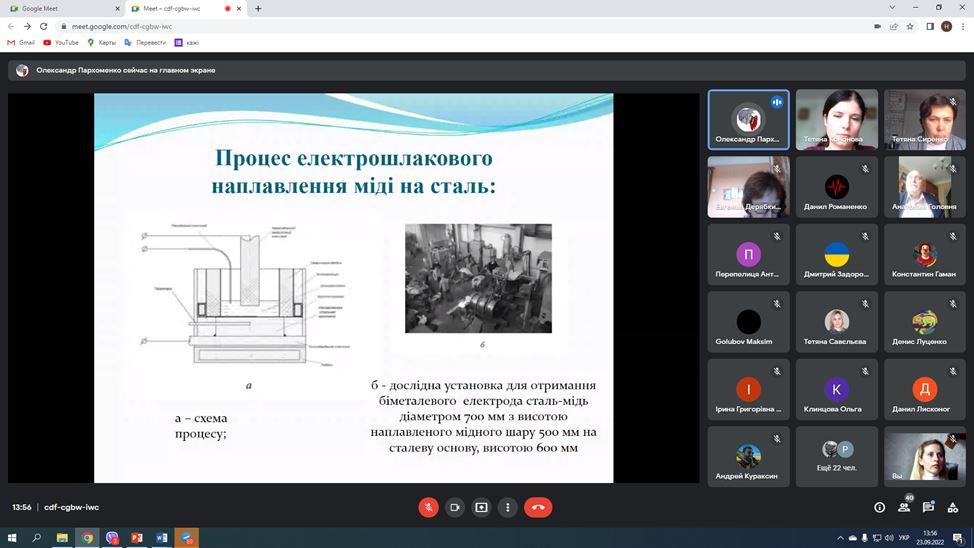Open the Windows notification center
The height and width of the screenshot is (548, 974).
point(959,538)
